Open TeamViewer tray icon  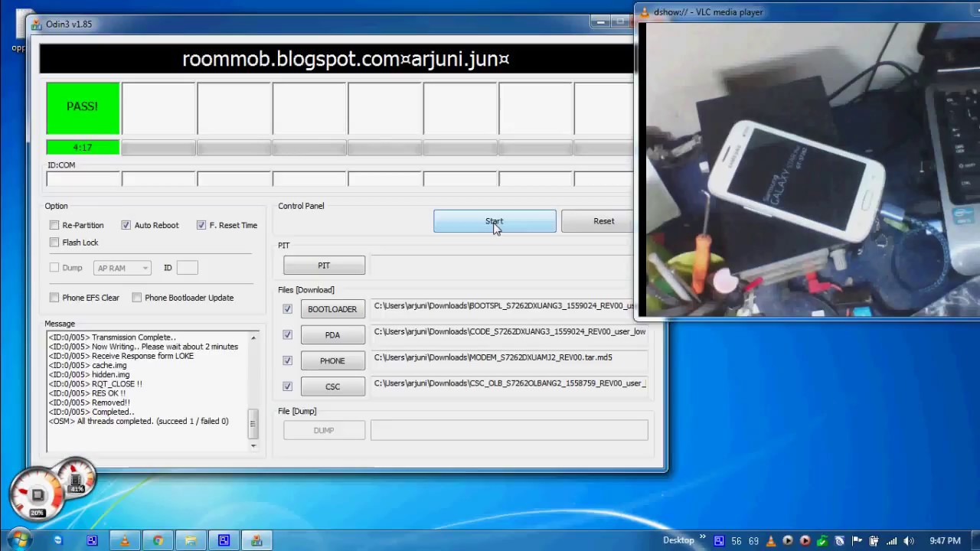point(839,541)
